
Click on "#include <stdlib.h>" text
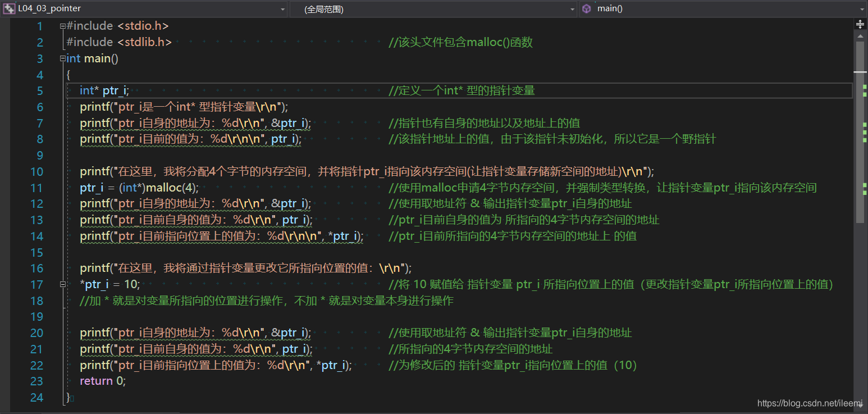coord(119,42)
